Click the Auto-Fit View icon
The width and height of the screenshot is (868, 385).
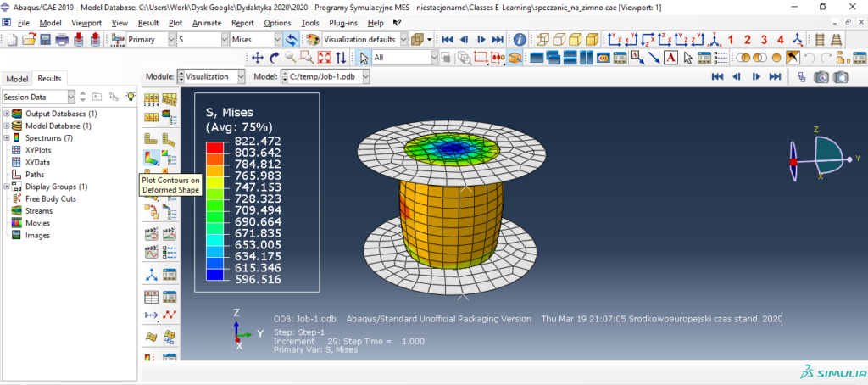(x=325, y=57)
